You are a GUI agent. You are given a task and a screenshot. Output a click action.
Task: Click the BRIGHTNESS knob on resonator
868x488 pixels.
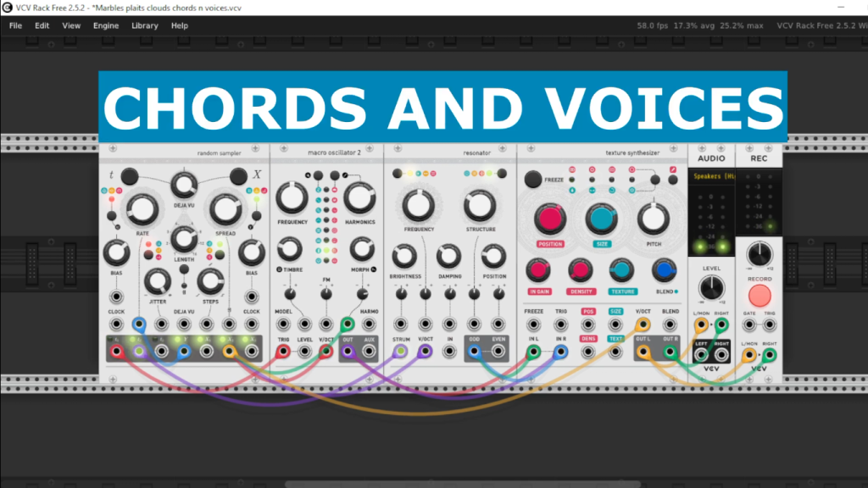404,256
